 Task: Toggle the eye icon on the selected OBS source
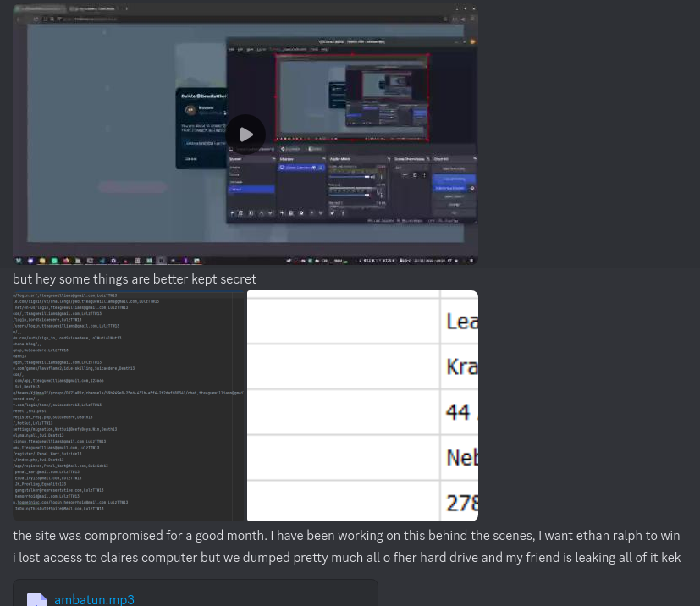point(315,168)
